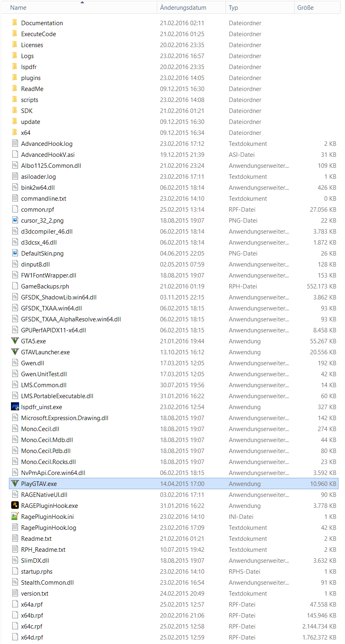
Task: Click the GTAVLauncher.exe icon
Action: [x=15, y=352]
